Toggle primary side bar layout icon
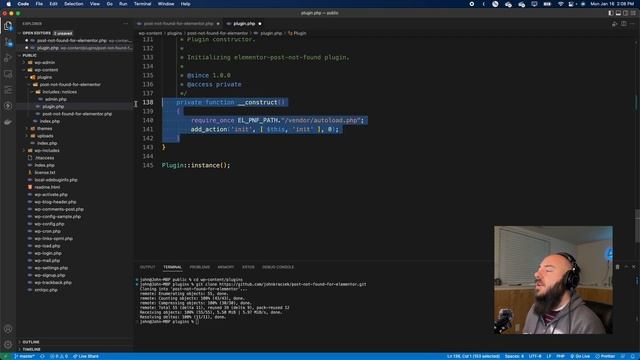This screenshot has height=360, width=640. point(611,13)
